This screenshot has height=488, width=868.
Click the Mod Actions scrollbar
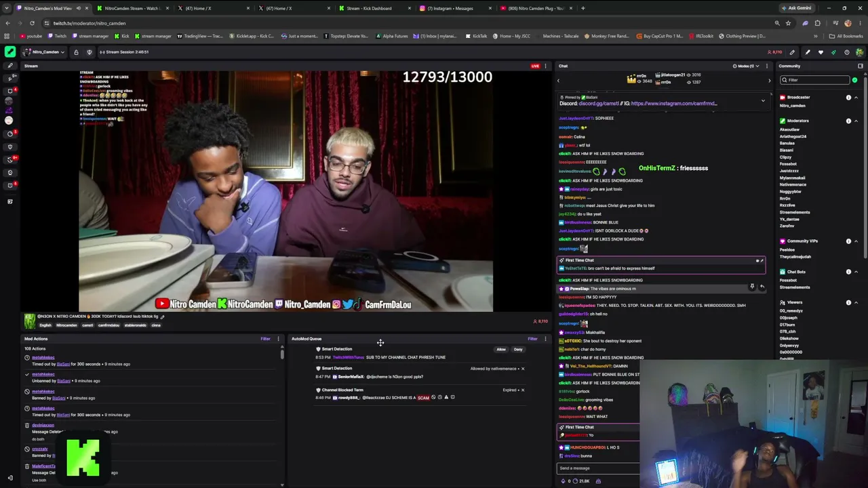pyautogui.click(x=282, y=354)
